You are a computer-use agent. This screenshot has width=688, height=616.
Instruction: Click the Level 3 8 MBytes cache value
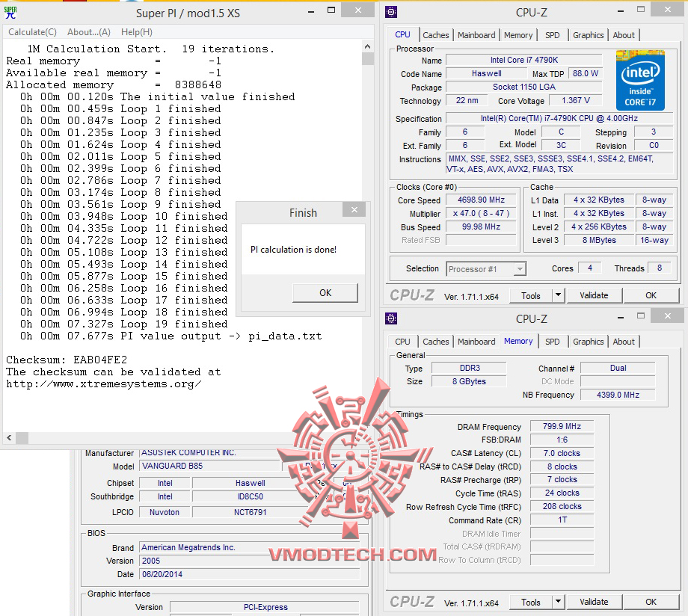(599, 241)
